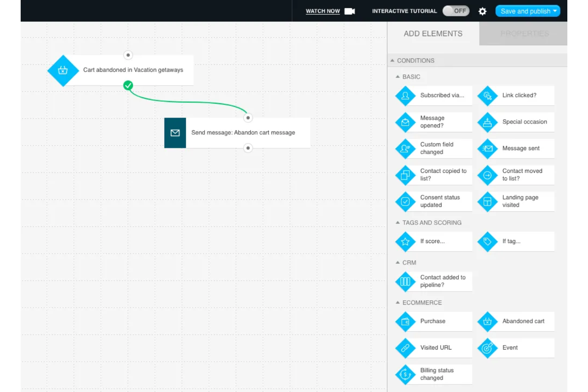The width and height of the screenshot is (588, 392).
Task: Select the Send message: Abandon cart message node
Action: pos(243,132)
